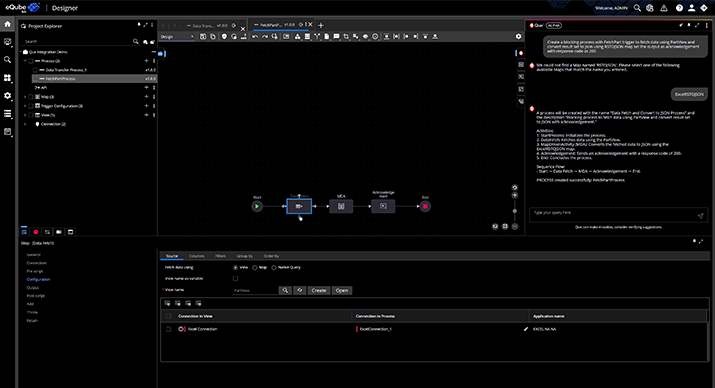Tick the View name as variable checkbox
This screenshot has width=715, height=388.
[x=235, y=279]
